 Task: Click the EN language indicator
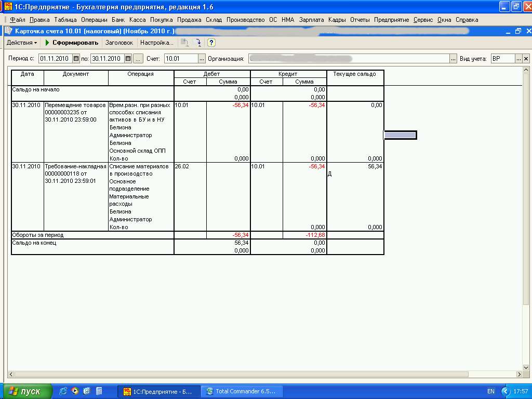pyautogui.click(x=490, y=392)
